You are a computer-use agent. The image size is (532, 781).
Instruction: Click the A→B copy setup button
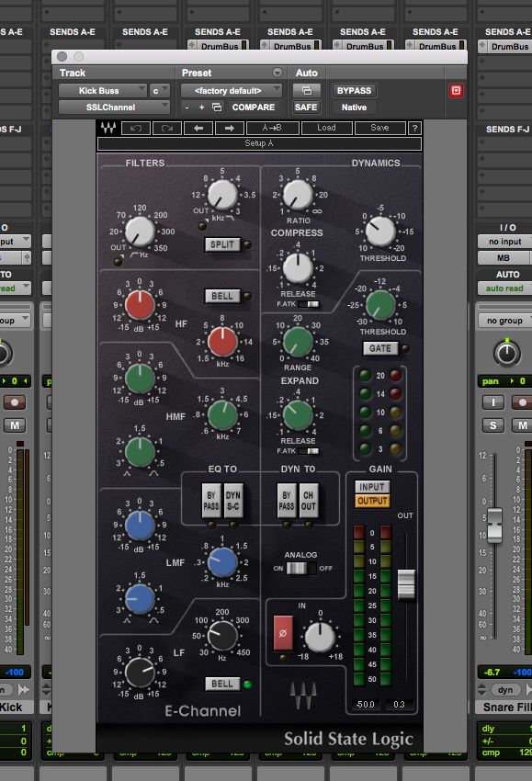pyautogui.click(x=272, y=128)
